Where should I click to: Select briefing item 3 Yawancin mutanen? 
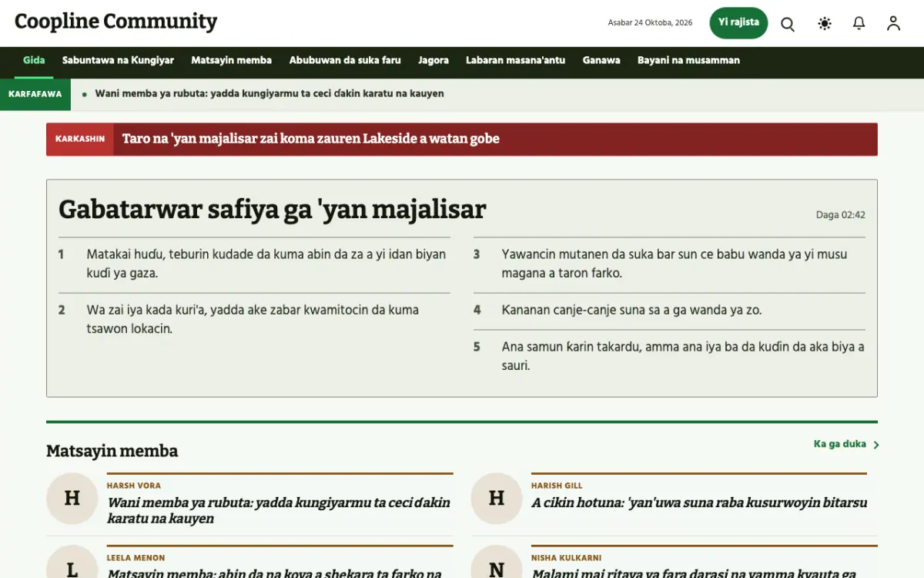tap(669, 264)
